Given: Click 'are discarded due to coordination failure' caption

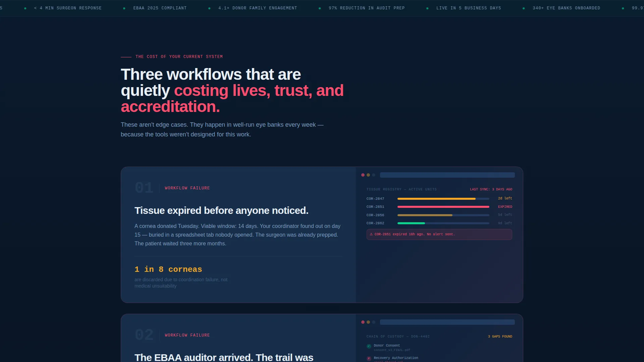Looking at the screenshot, I should pyautogui.click(x=181, y=283).
